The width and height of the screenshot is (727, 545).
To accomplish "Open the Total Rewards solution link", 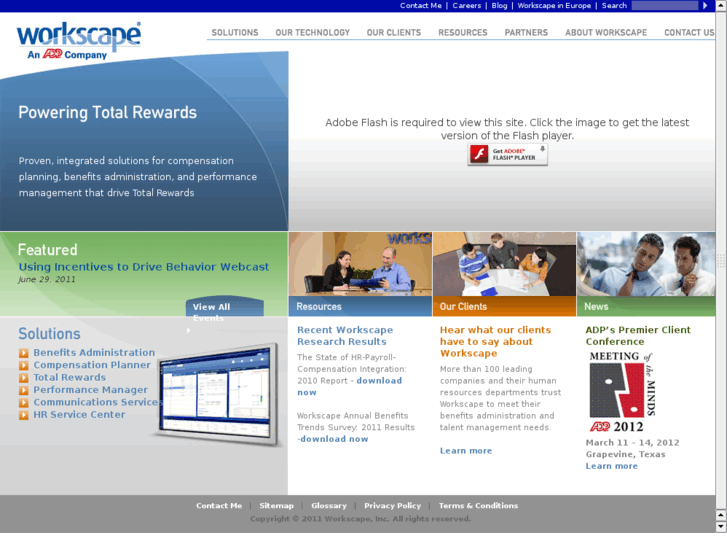I will [x=70, y=378].
